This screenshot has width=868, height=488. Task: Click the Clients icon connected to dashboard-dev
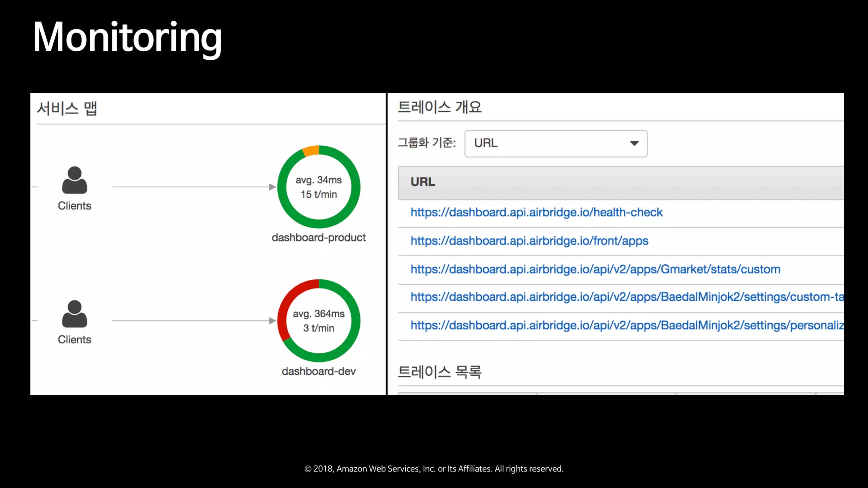[75, 314]
